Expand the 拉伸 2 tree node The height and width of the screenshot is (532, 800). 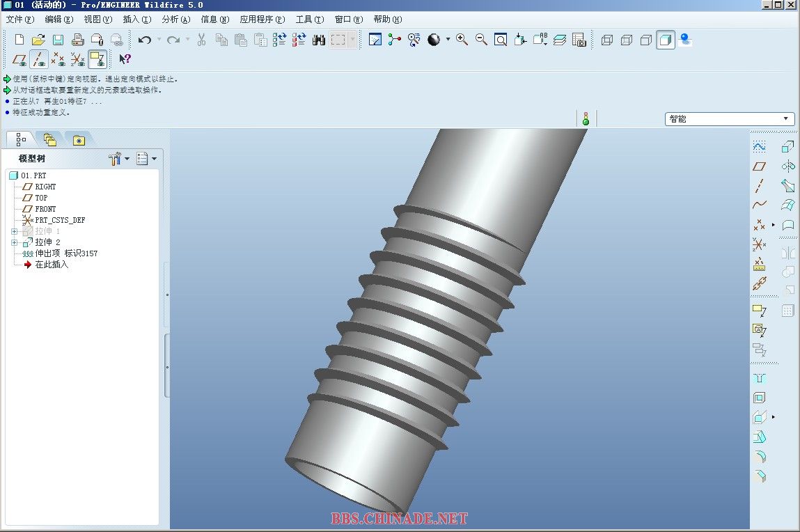(x=15, y=242)
